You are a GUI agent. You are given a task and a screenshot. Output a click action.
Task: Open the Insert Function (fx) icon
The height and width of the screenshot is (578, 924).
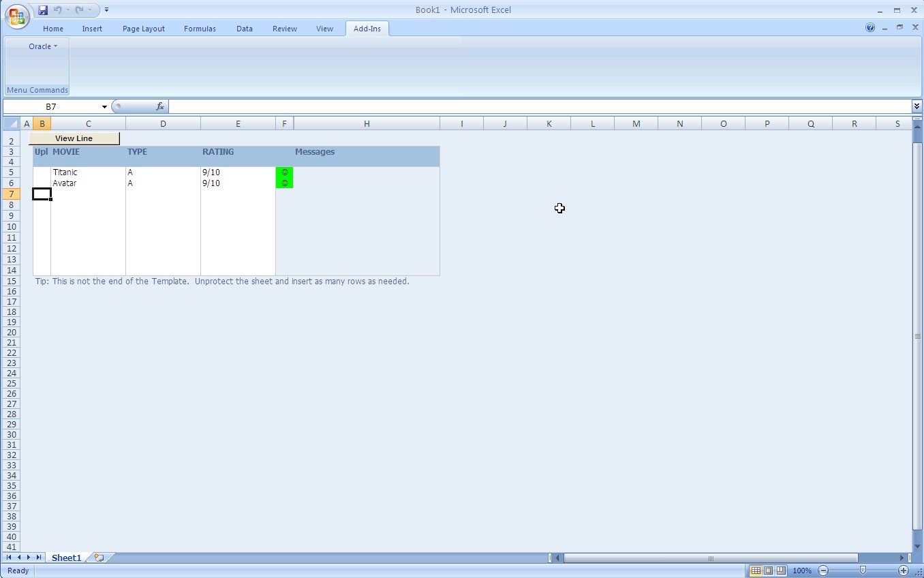click(x=159, y=106)
